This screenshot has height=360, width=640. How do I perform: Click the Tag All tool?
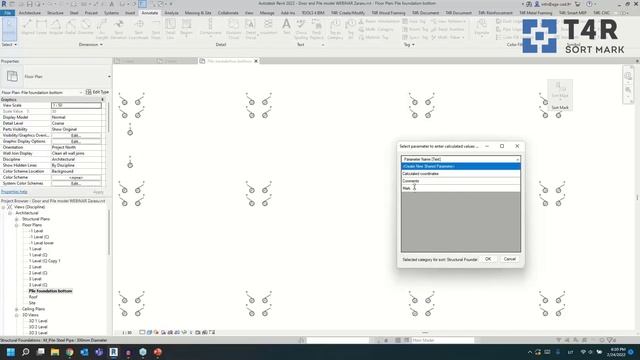(351, 29)
